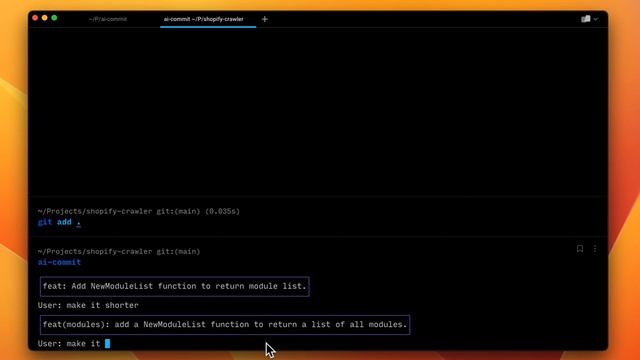Expand the chevron next to layout icon
Viewport: 640px width, 360px height.
(596, 19)
